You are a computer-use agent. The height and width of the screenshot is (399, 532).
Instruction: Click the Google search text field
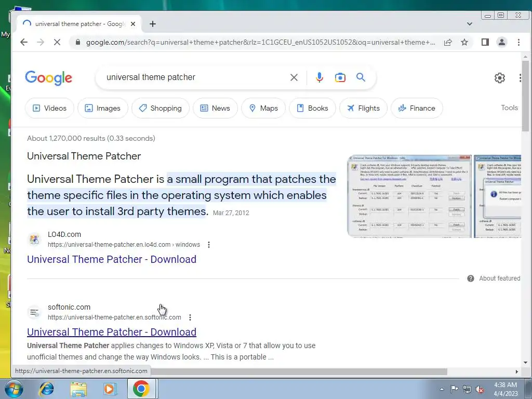click(195, 77)
